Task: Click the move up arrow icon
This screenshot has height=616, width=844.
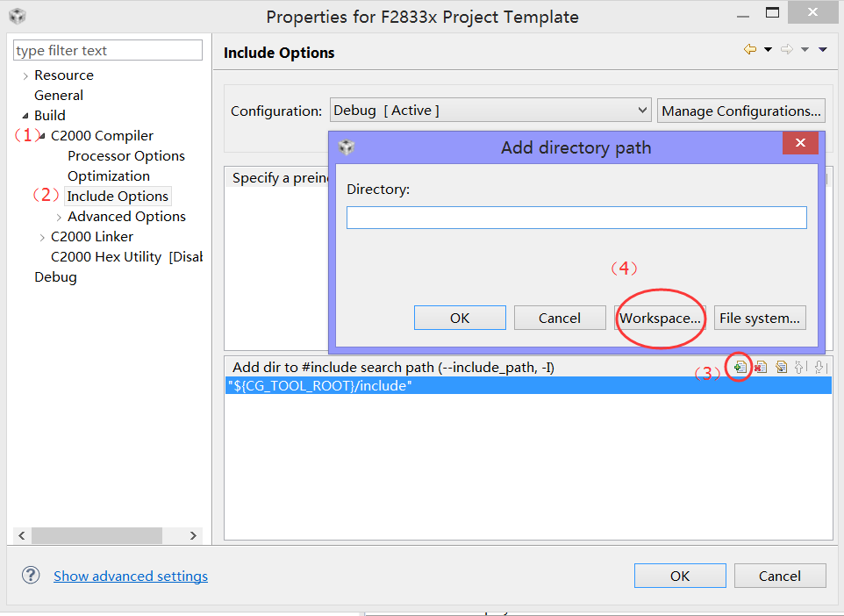Action: (800, 368)
